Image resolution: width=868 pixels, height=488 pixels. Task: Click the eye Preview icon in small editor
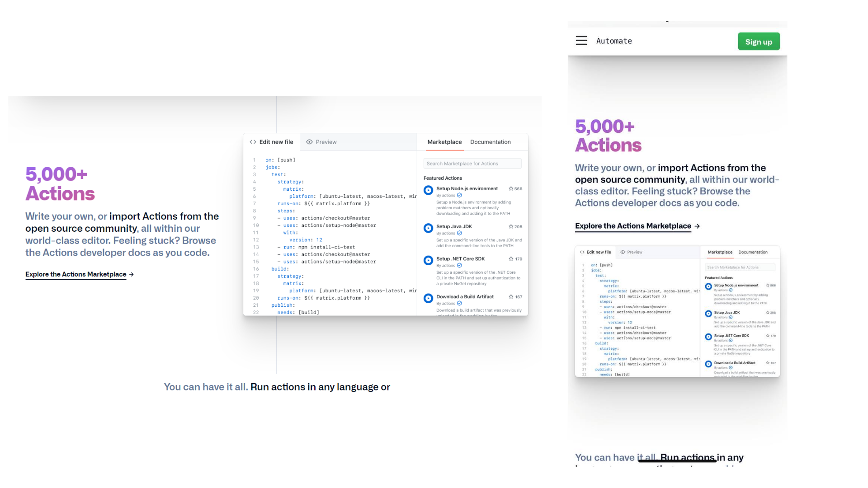point(623,252)
